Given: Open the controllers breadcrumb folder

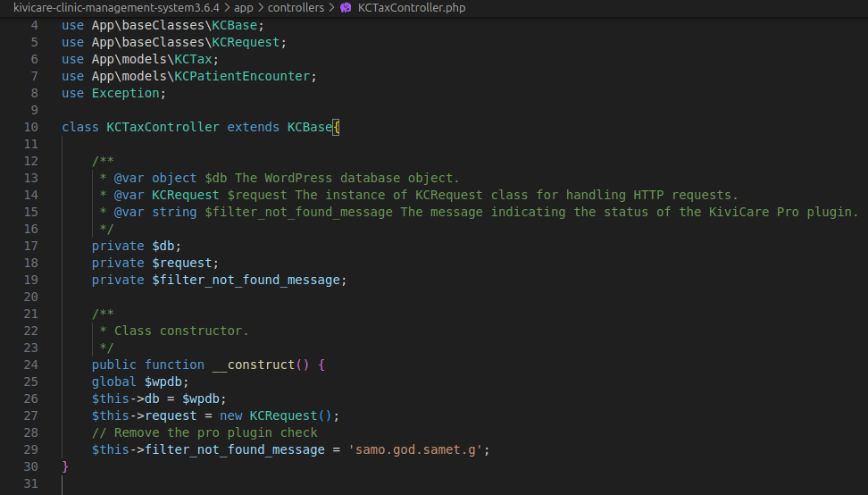Looking at the screenshot, I should pyautogui.click(x=298, y=8).
